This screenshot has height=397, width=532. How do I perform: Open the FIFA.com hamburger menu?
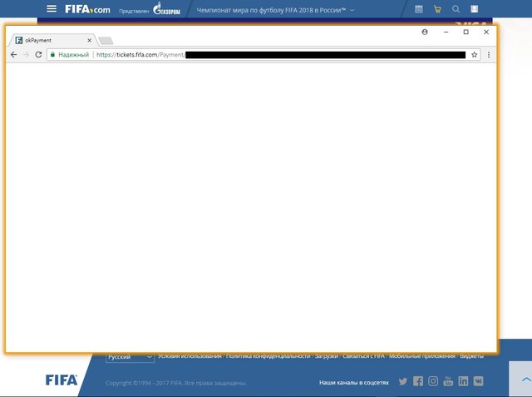(x=52, y=9)
